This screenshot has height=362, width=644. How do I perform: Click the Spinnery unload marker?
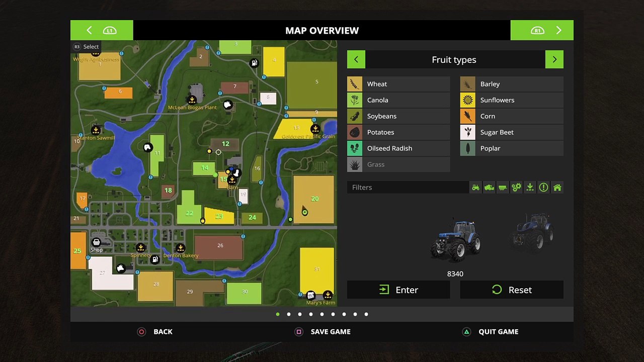pyautogui.click(x=141, y=248)
